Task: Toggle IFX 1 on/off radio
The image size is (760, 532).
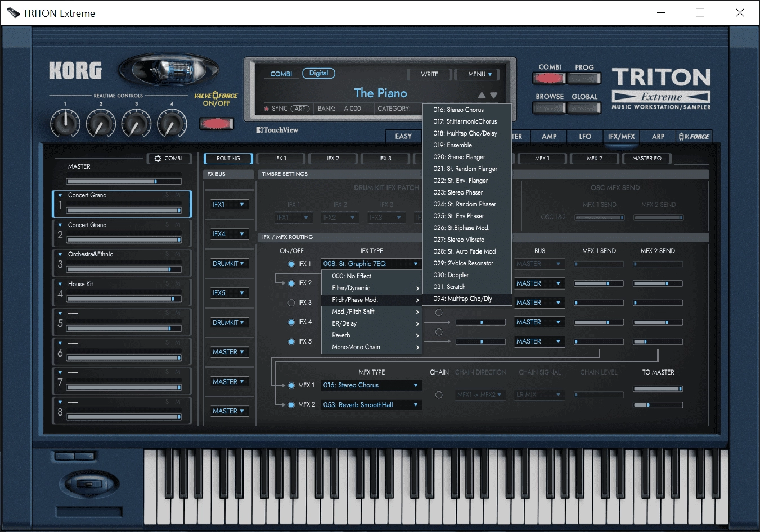Action: pyautogui.click(x=291, y=264)
